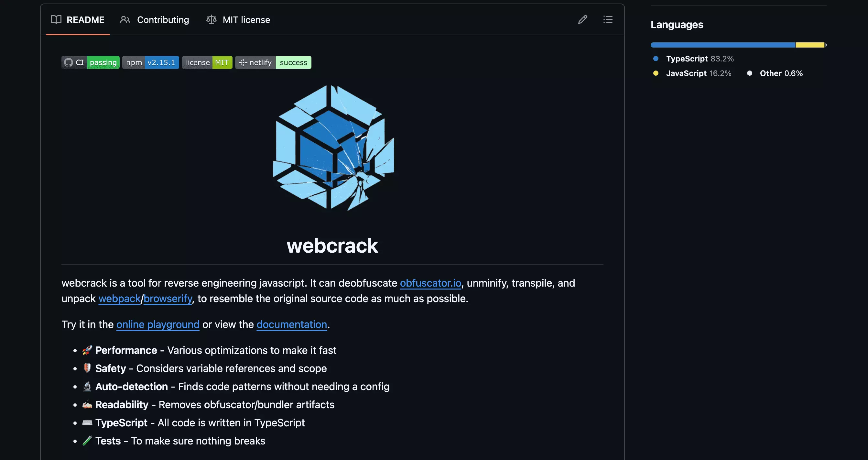The height and width of the screenshot is (460, 868).
Task: Click the book icon beside README
Action: [56, 19]
